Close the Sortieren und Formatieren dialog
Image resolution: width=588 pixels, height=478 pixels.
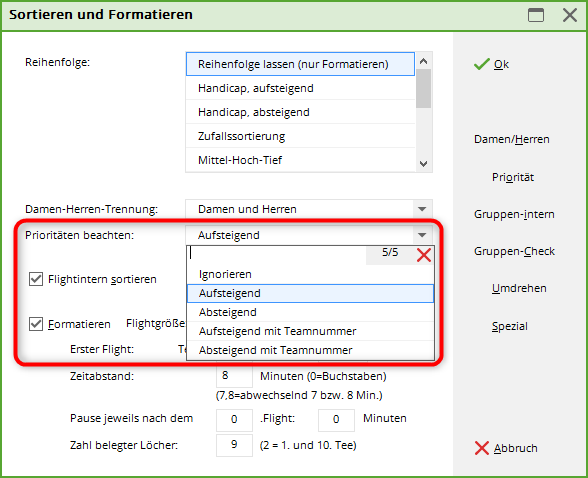pos(570,15)
